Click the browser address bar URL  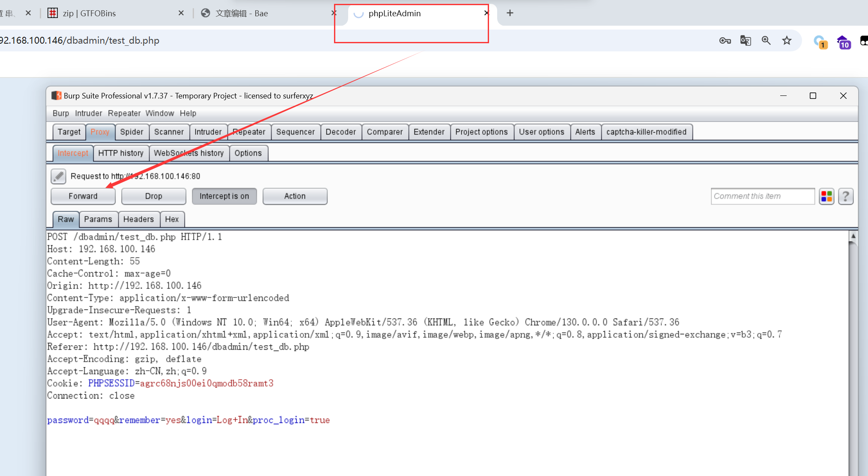[80, 41]
